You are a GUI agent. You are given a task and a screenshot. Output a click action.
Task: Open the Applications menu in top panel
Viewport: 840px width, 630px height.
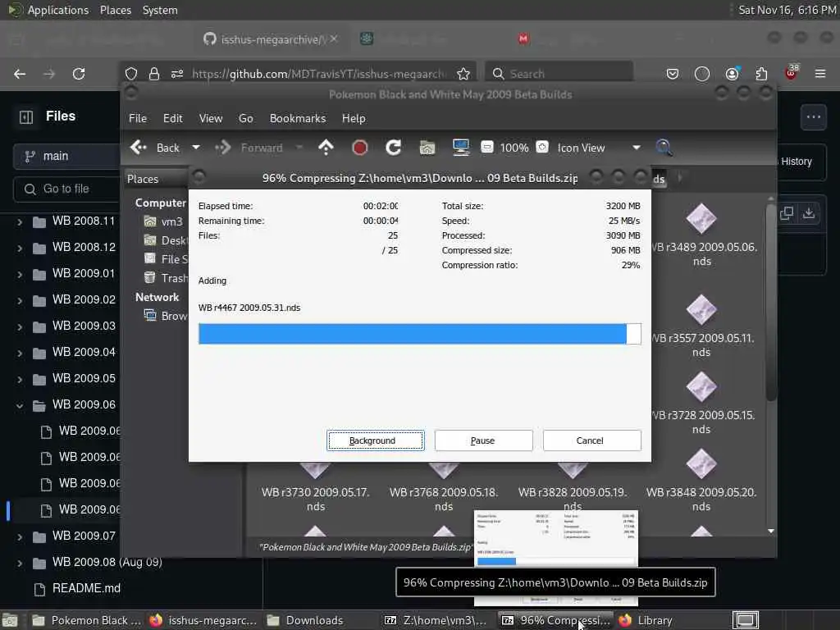click(58, 10)
